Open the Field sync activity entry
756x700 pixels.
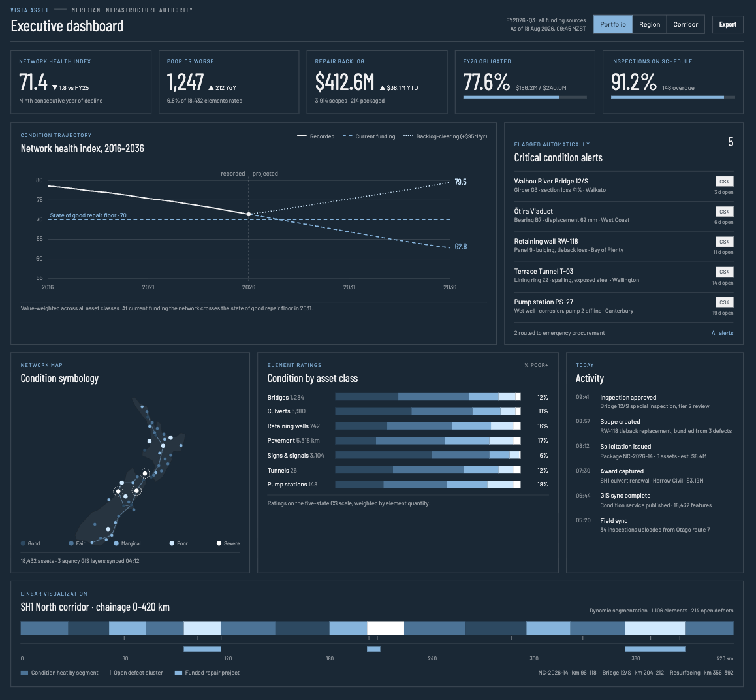[654, 525]
